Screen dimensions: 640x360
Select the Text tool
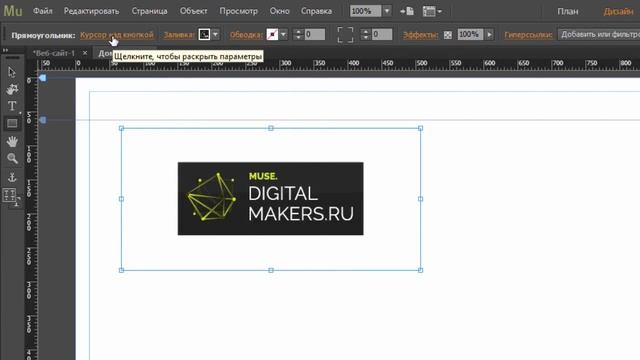point(12,106)
